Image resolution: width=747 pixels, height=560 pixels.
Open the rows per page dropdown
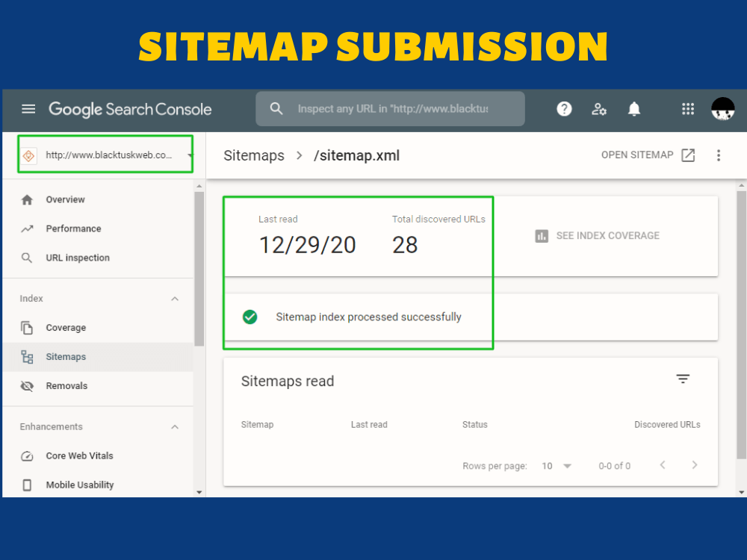[557, 466]
